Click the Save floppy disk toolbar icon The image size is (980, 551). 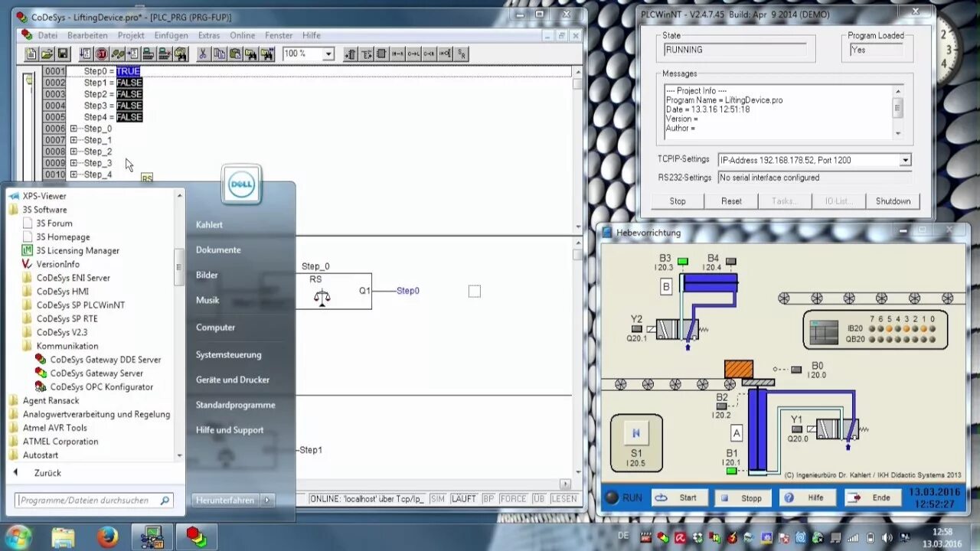[63, 54]
